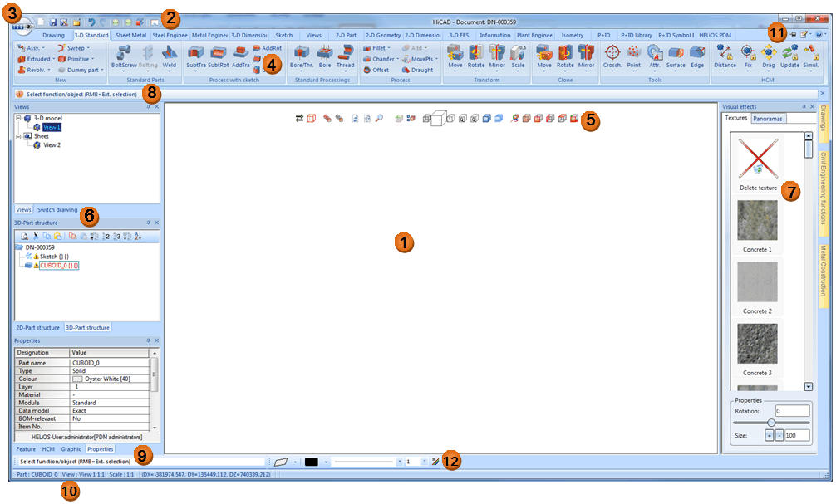The height and width of the screenshot is (504, 836).
Task: Click the Scale transform tool
Action: 518,56
